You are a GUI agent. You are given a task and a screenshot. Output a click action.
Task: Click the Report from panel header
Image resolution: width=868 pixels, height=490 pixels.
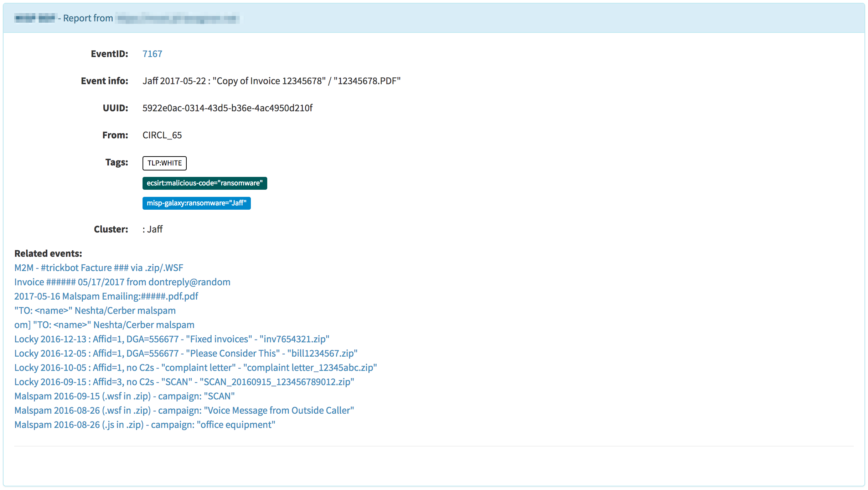[88, 18]
